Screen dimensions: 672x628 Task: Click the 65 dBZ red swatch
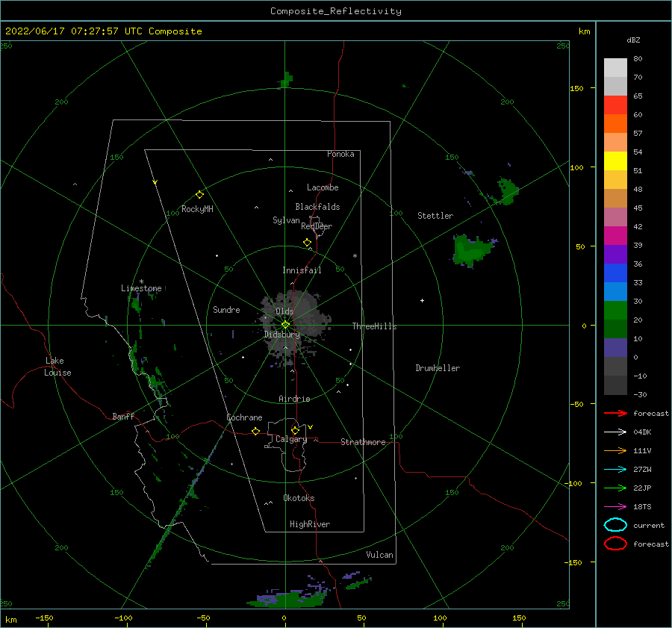point(615,105)
